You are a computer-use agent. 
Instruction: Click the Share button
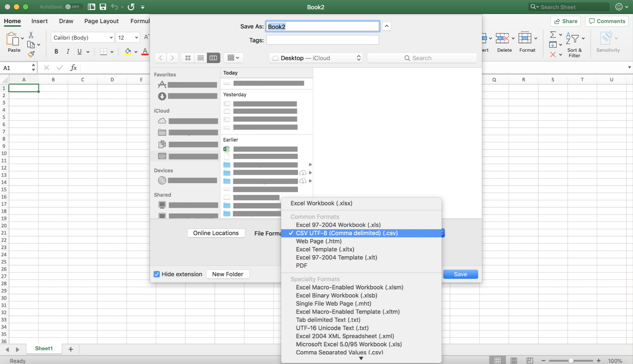[566, 21]
